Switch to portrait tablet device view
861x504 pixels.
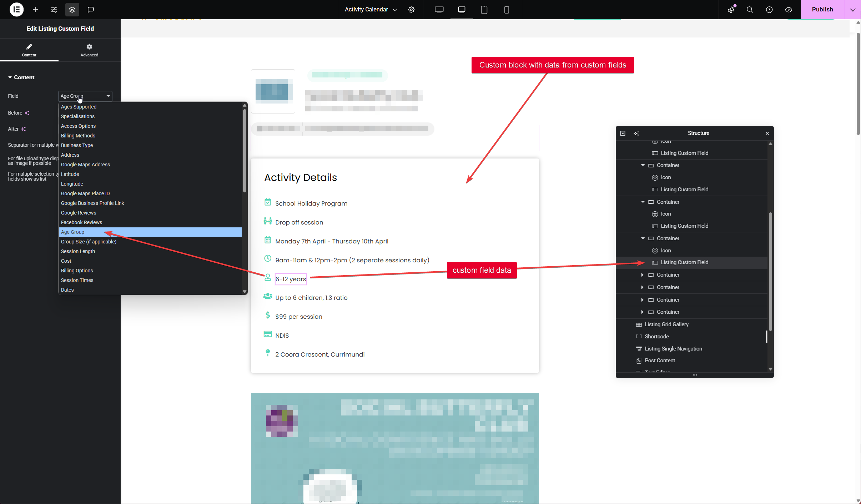tap(484, 10)
